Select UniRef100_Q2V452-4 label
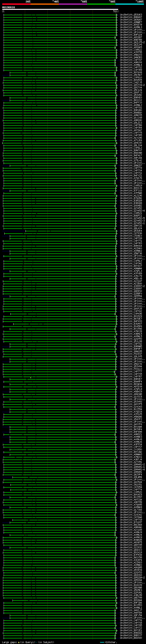 (x=132, y=210)
